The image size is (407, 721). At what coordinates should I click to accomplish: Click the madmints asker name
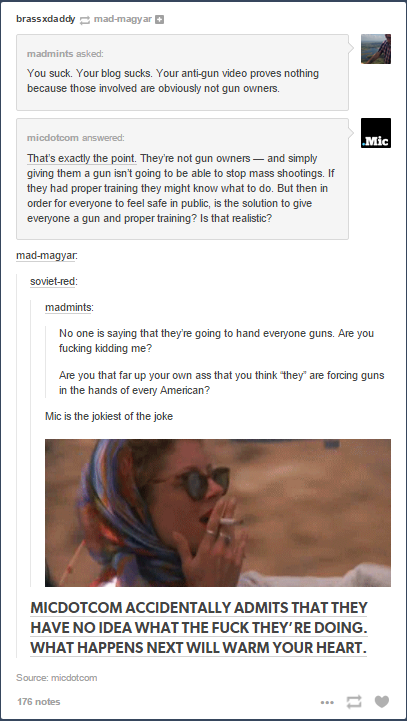(x=50, y=54)
